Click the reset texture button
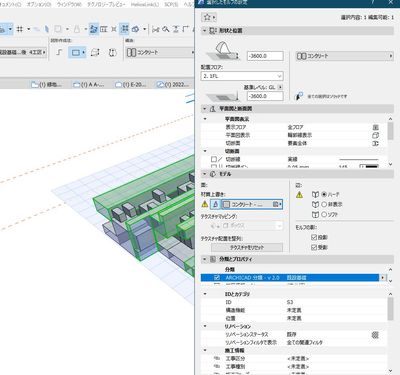This screenshot has height=375, width=400. click(247, 248)
